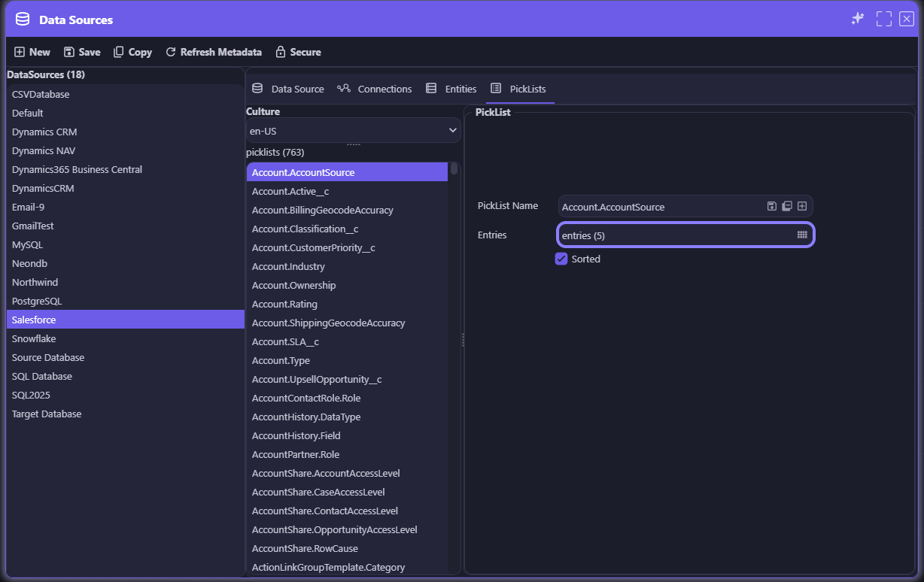Viewport: 924px width, 582px height.
Task: Click duplicate icon in PickList Name field
Action: tap(787, 206)
